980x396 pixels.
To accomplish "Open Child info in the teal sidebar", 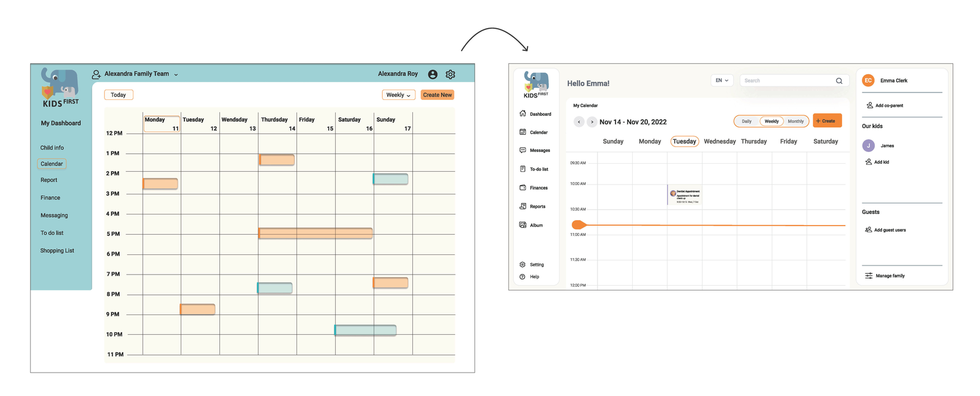I will [52, 148].
